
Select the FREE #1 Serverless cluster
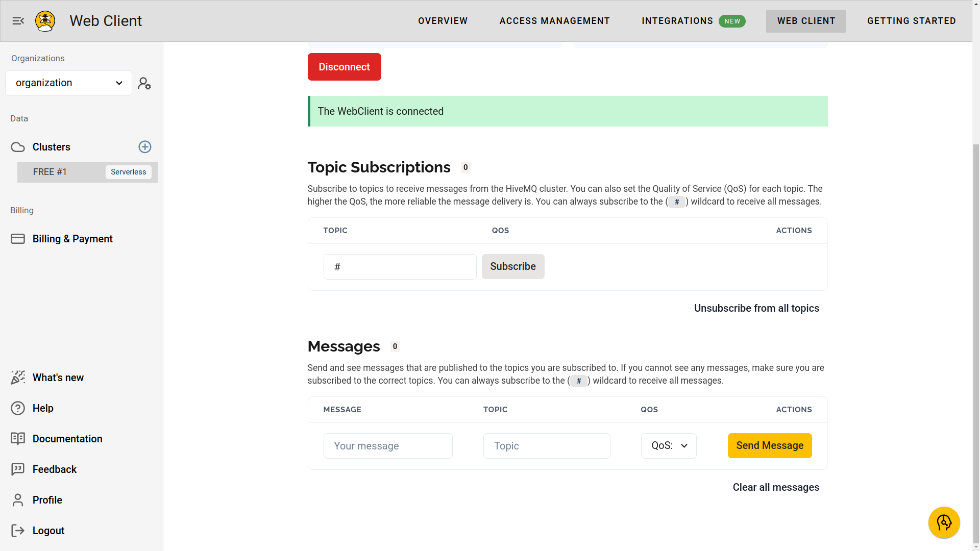pyautogui.click(x=87, y=172)
